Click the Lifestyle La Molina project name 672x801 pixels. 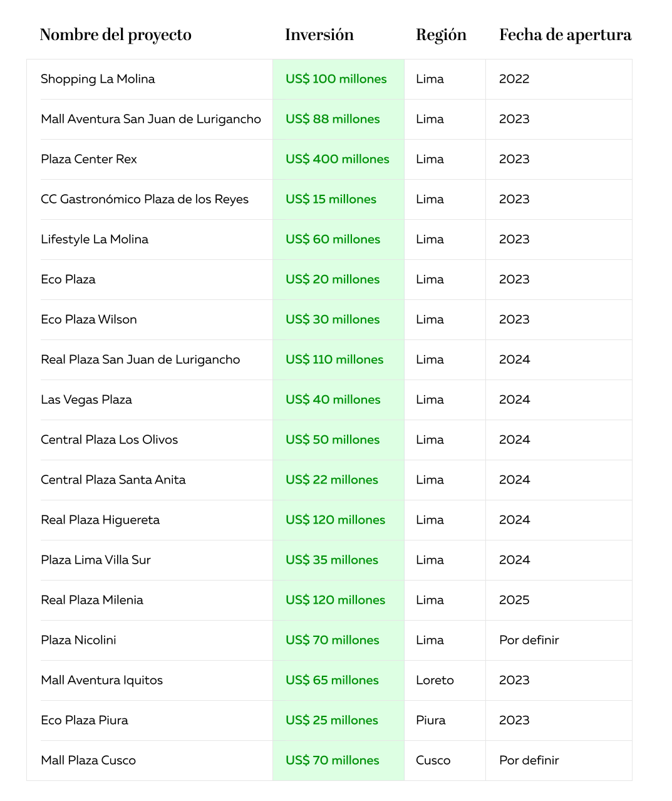coord(94,239)
